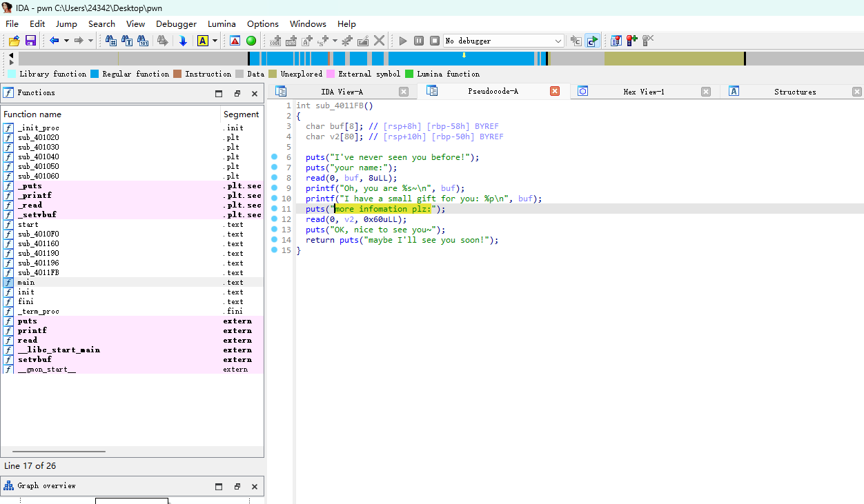Click the olive Unexplored region in navigation band
This screenshot has width=864, height=504.
tap(673, 59)
